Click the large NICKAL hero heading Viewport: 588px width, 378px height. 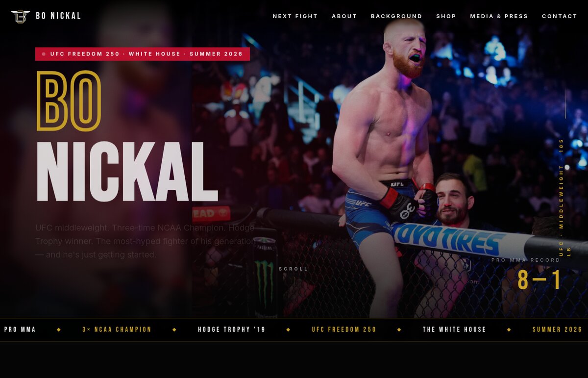[127, 172]
